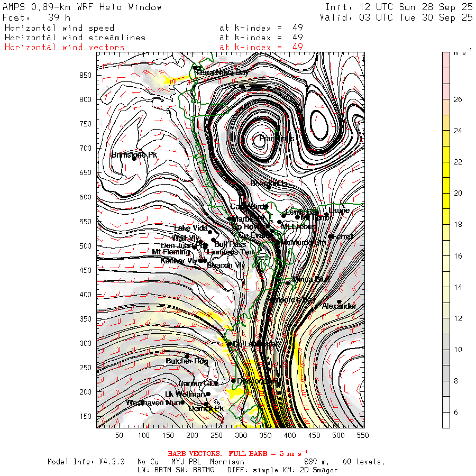Viewport: 476px width, 476px height.
Task: Click the y-axis tick label 850
Action: tap(85, 75)
